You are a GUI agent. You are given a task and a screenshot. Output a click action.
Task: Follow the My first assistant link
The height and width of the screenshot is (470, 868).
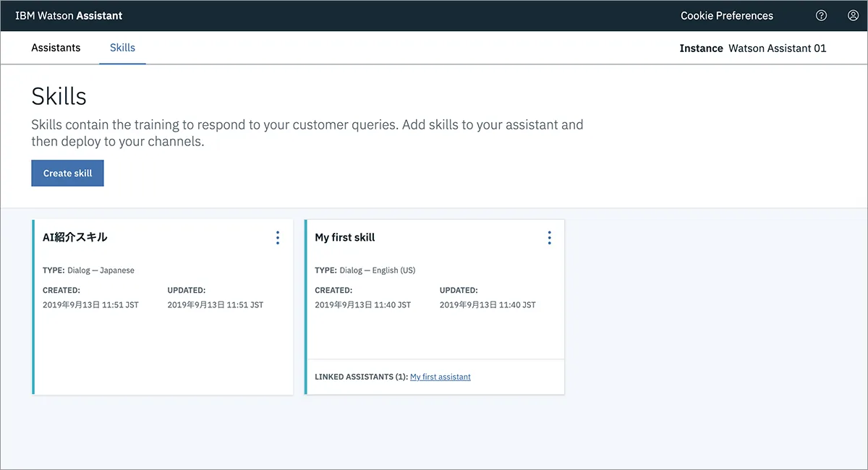tap(441, 377)
